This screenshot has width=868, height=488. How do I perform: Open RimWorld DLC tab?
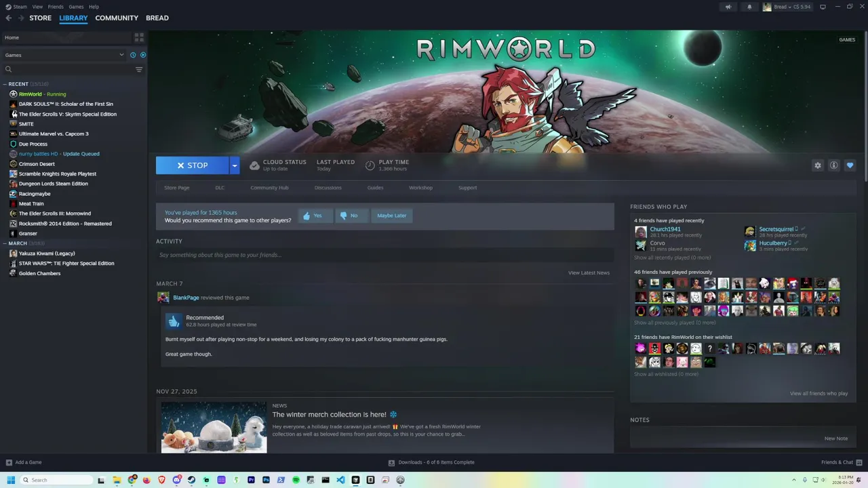pos(220,188)
